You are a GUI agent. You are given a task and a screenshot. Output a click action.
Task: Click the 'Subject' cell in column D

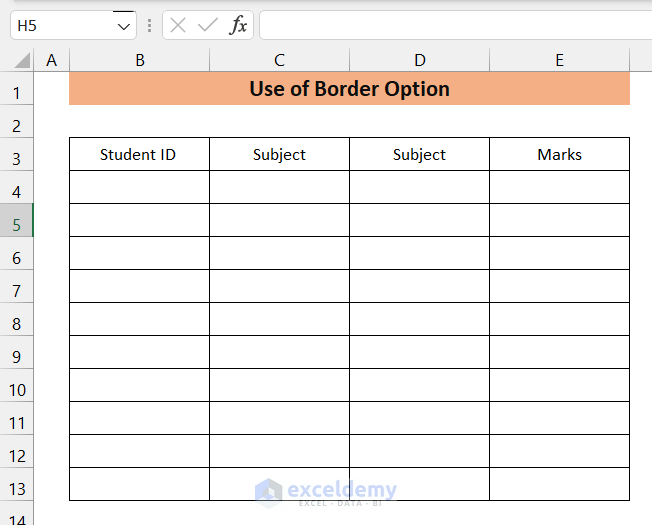[420, 154]
